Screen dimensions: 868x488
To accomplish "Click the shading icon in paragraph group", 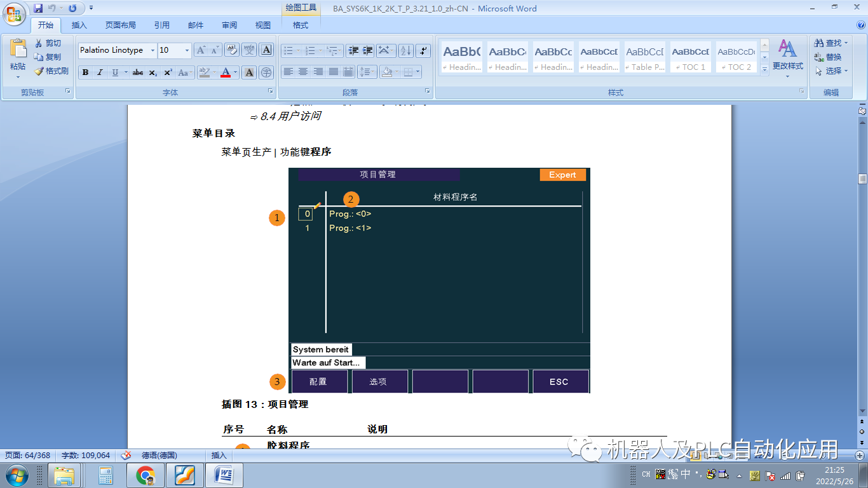I will (387, 71).
